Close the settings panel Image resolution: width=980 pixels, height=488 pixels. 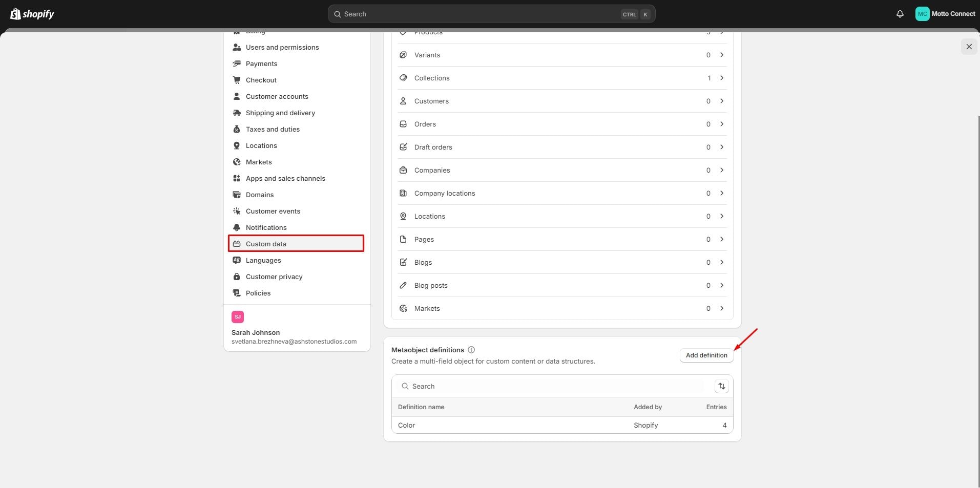point(968,47)
